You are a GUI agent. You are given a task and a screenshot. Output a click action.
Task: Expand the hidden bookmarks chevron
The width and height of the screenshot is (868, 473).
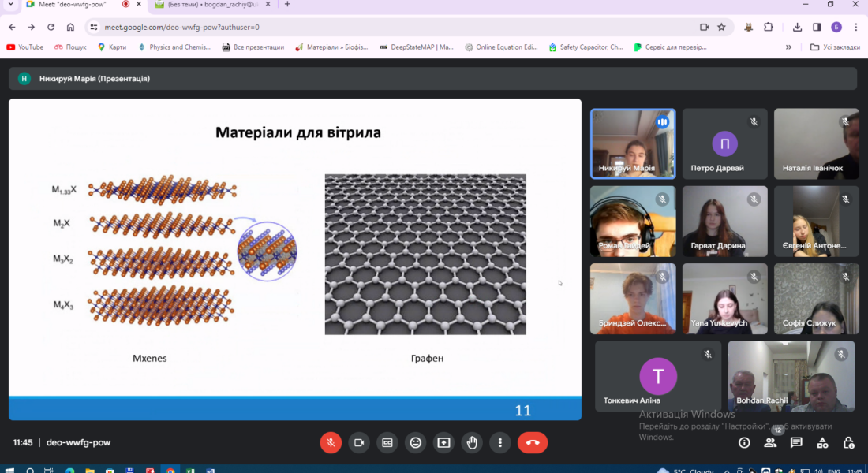coord(788,47)
